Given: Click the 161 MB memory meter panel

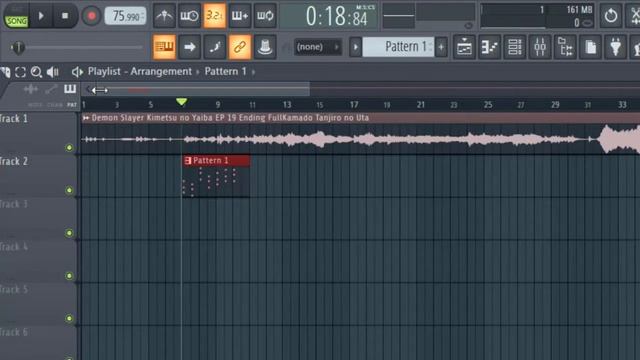Looking at the screenshot, I should coord(537,16).
